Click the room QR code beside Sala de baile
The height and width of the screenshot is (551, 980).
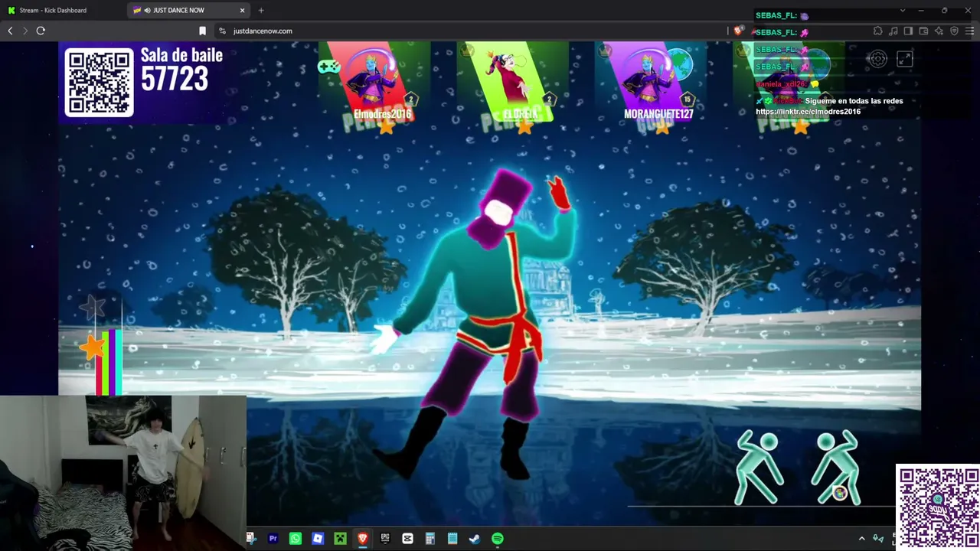coord(99,83)
